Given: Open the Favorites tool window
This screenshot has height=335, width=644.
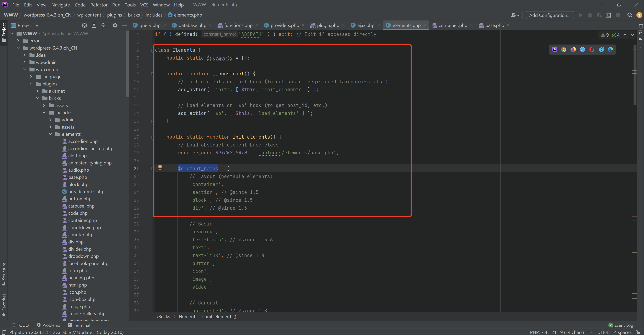Looking at the screenshot, I should [4, 305].
